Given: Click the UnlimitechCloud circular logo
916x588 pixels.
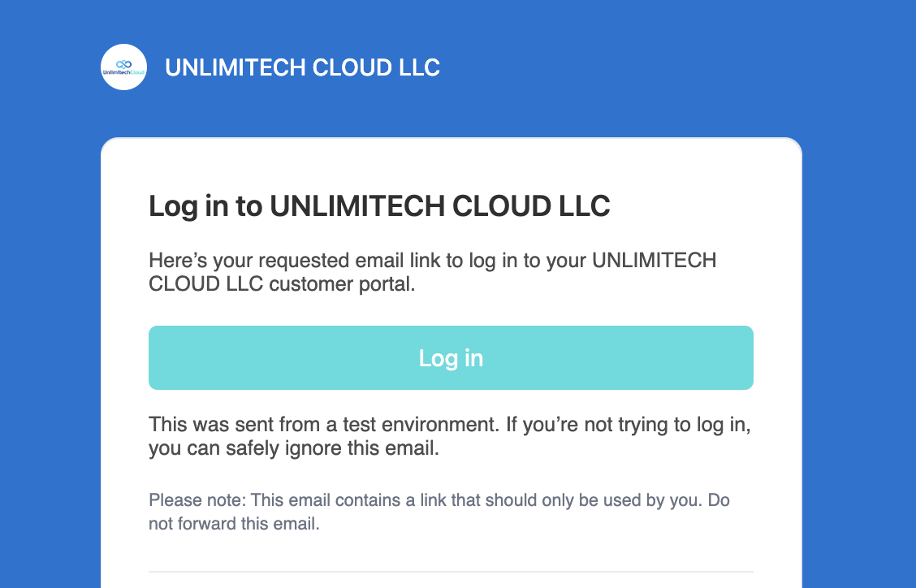Looking at the screenshot, I should 124,67.
